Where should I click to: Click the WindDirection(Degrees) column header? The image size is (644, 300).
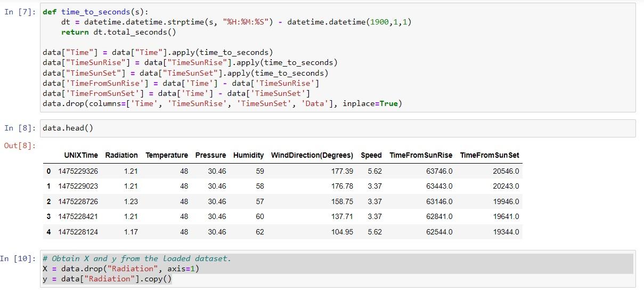pyautogui.click(x=312, y=155)
